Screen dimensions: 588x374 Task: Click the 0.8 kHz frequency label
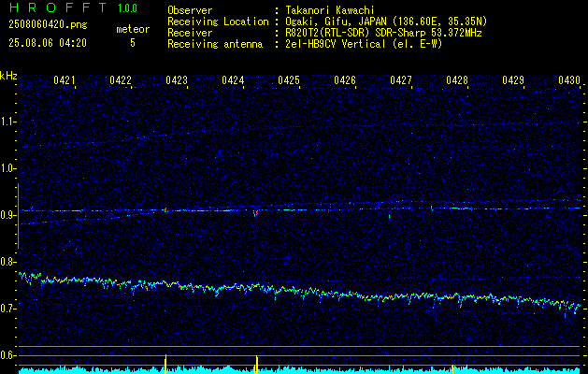pos(7,262)
